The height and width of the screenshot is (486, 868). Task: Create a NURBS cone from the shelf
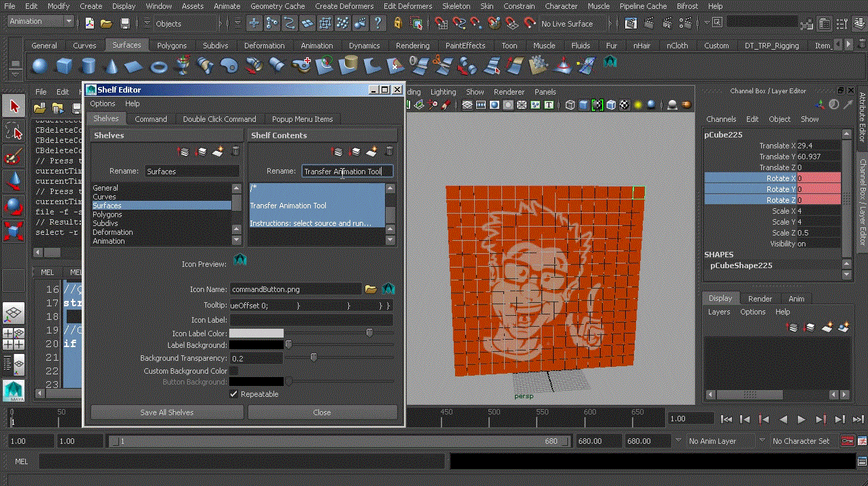pyautogui.click(x=112, y=66)
